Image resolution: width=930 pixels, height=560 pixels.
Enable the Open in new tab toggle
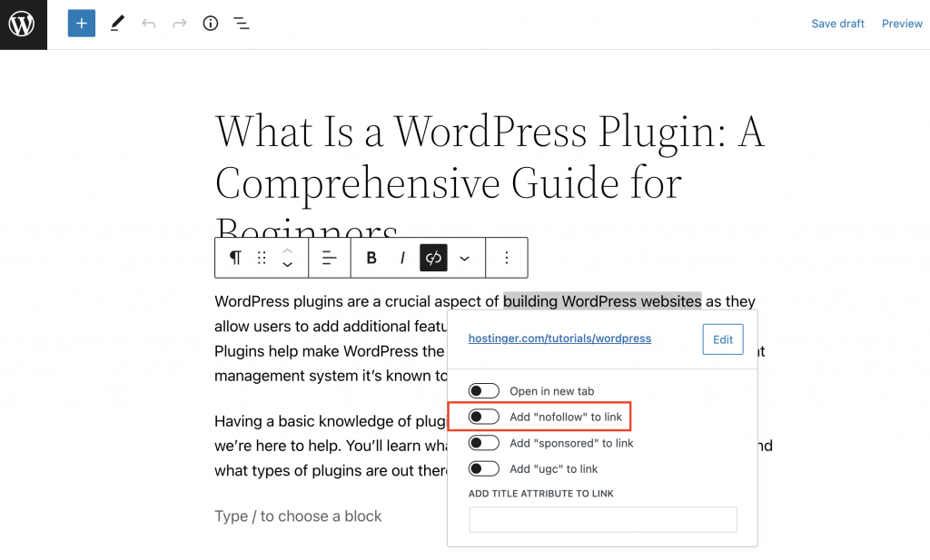pos(484,390)
